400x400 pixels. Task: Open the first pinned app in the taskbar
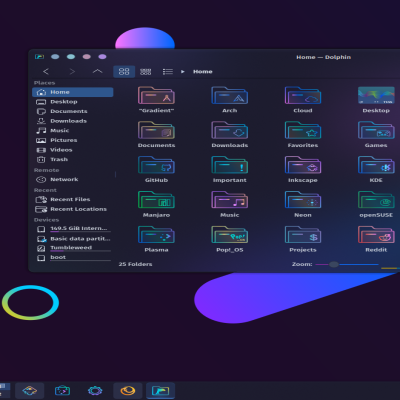[x=29, y=390]
